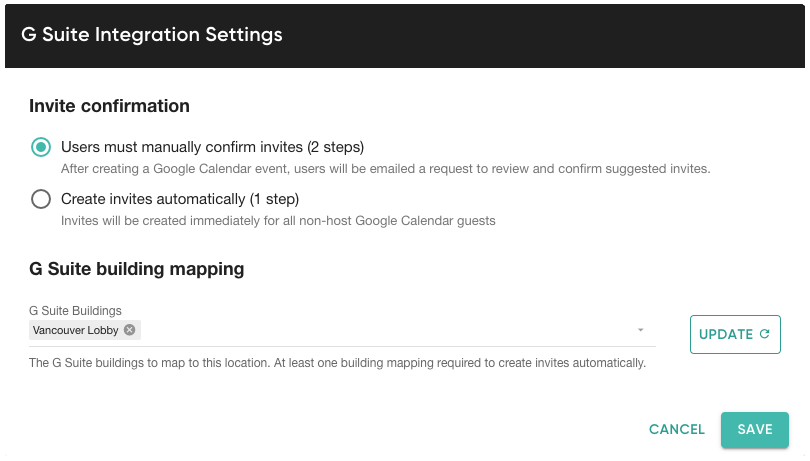Screen dimensions: 810x461
Task: Select the manual invite confirmation radio button
Action: [41, 147]
